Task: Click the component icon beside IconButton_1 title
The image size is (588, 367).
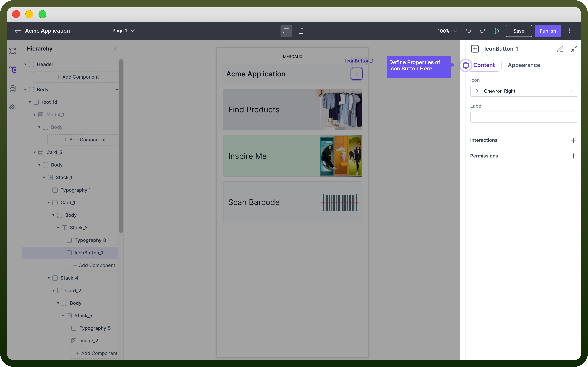Action: point(475,49)
